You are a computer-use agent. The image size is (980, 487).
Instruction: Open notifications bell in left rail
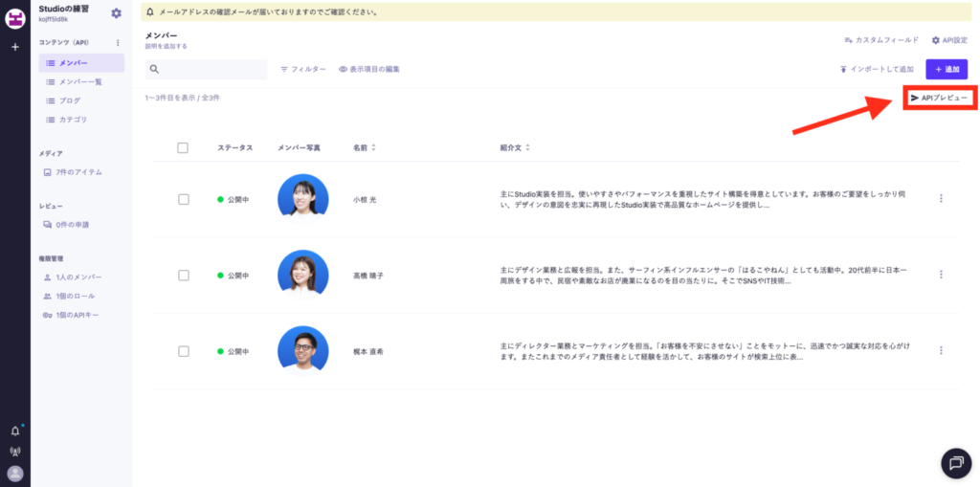15,431
